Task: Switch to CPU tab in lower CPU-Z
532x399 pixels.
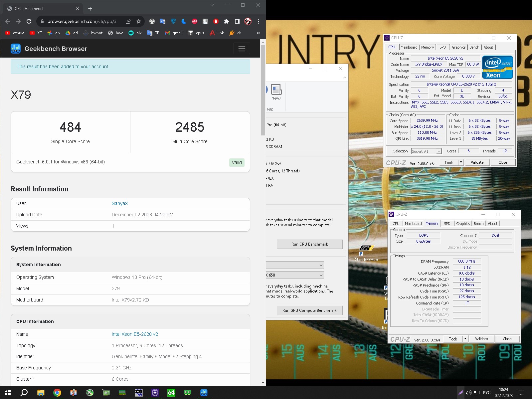Action: pyautogui.click(x=396, y=224)
